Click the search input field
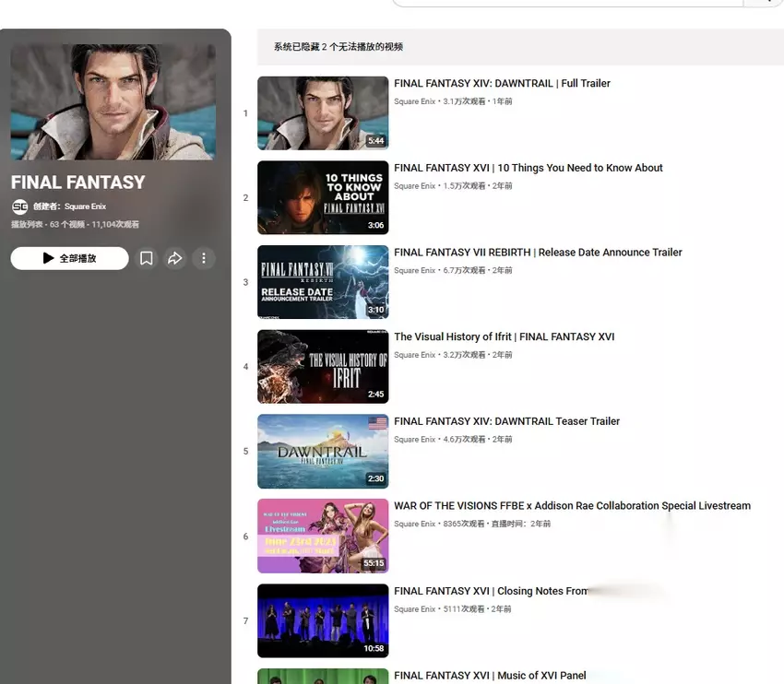 tap(566, 3)
